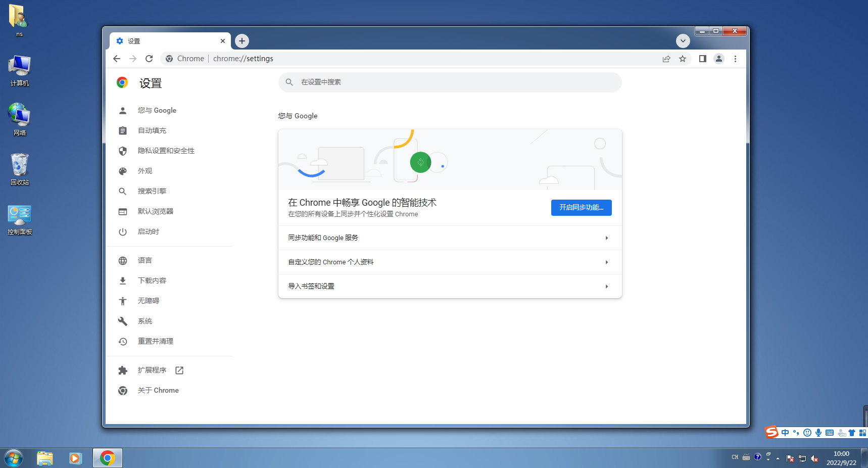This screenshot has height=468, width=868.
Task: Click the action center flag tray icon
Action: click(x=790, y=458)
